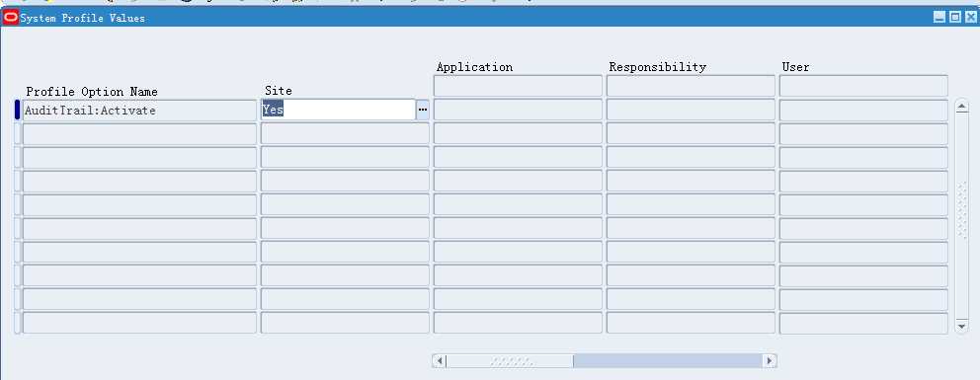Click the horizontal scrollbar thumb
Screen dimensions: 980x380
pos(510,360)
